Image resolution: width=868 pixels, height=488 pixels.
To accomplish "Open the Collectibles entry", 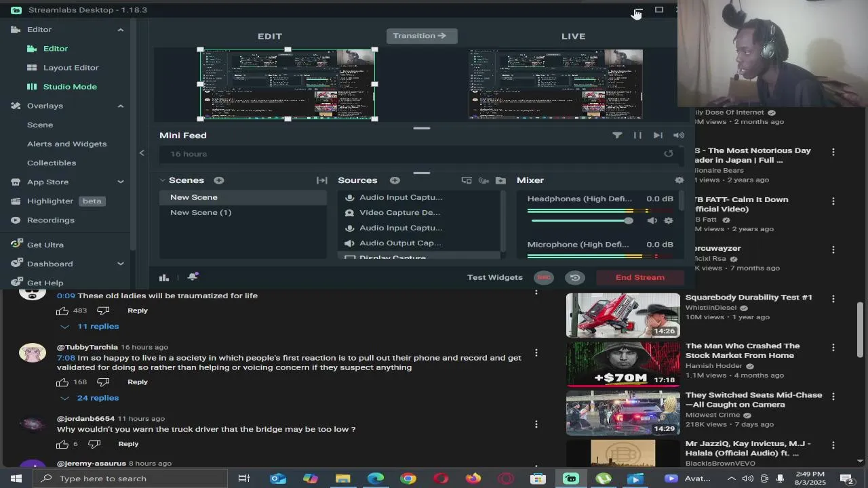I will pos(52,163).
